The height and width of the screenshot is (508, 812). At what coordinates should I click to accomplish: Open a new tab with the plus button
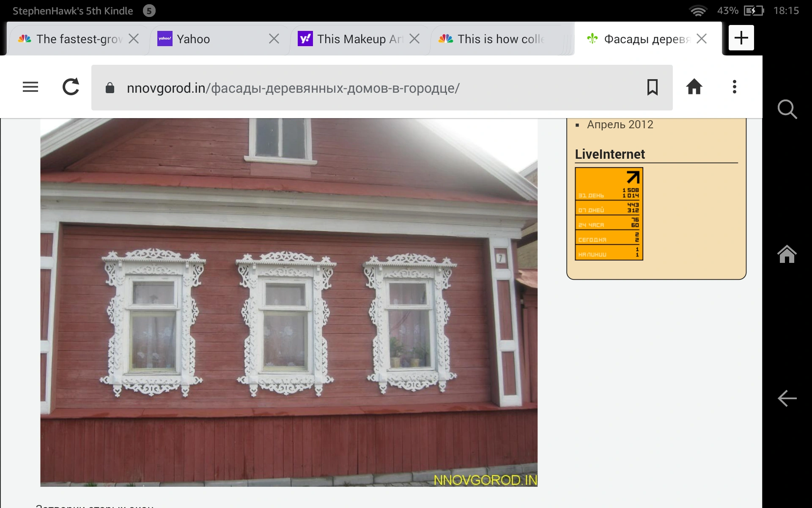741,38
